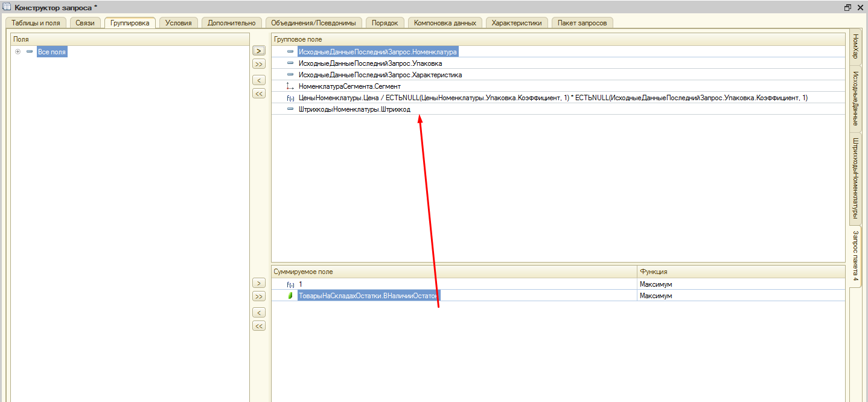The image size is (868, 402).
Task: Add selected field to group fields with > button
Action: point(259,51)
